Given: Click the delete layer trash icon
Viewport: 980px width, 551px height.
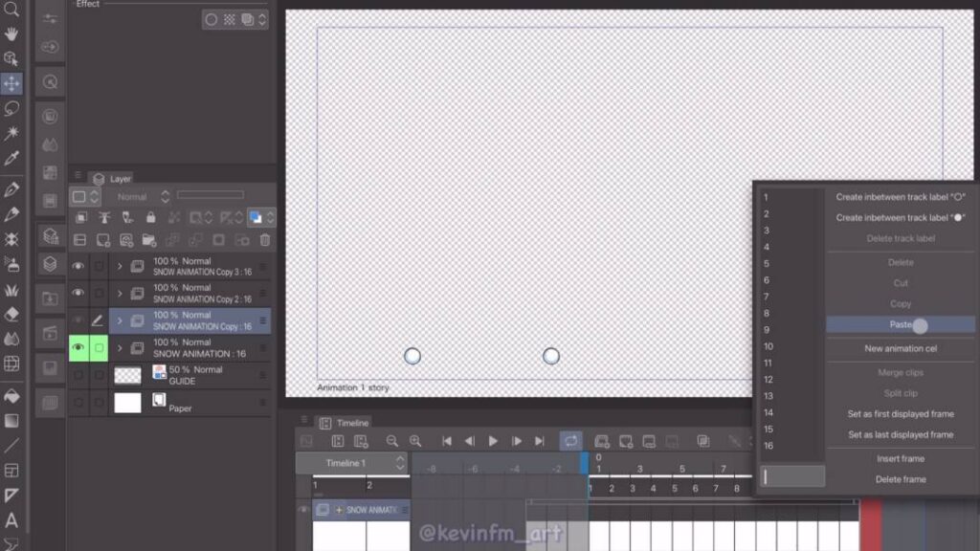Looking at the screenshot, I should (265, 240).
